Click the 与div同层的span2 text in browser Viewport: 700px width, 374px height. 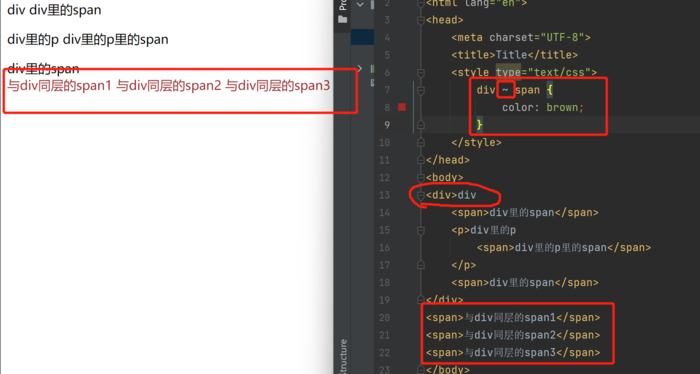pos(169,85)
